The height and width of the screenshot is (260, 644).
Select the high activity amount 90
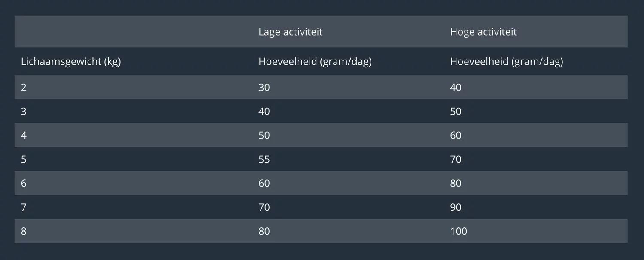[x=456, y=208]
